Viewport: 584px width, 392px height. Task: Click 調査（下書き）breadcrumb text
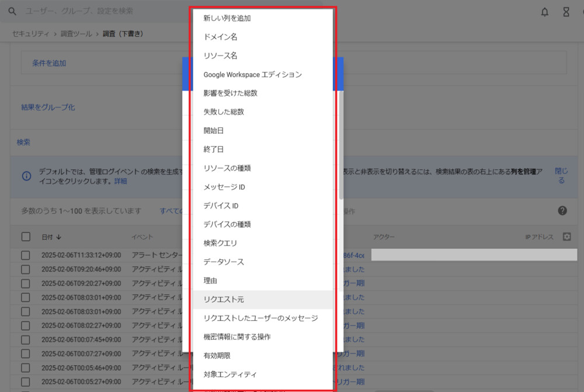[123, 34]
